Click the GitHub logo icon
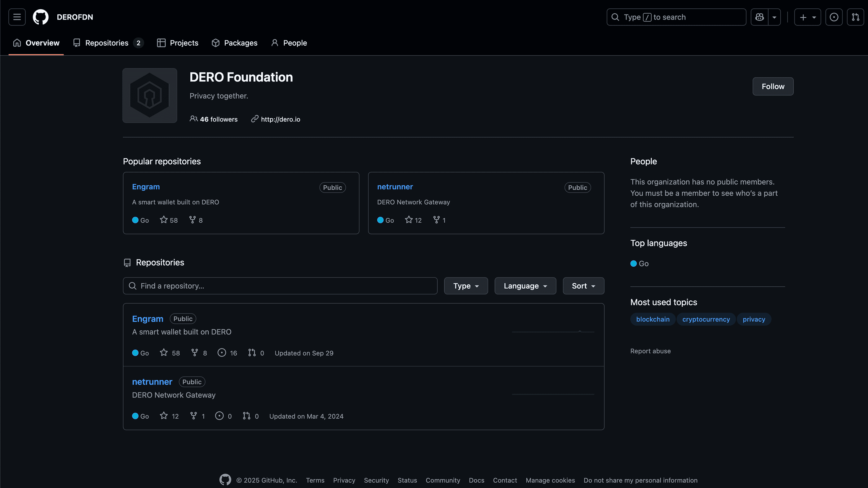The height and width of the screenshot is (488, 868). click(x=40, y=17)
